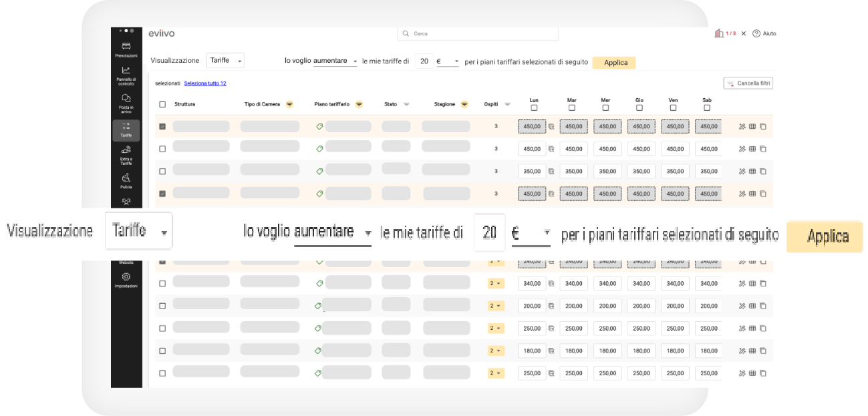The width and height of the screenshot is (868, 416).
Task: Open the enlarged Tariffe view dropdown
Action: pyautogui.click(x=139, y=232)
